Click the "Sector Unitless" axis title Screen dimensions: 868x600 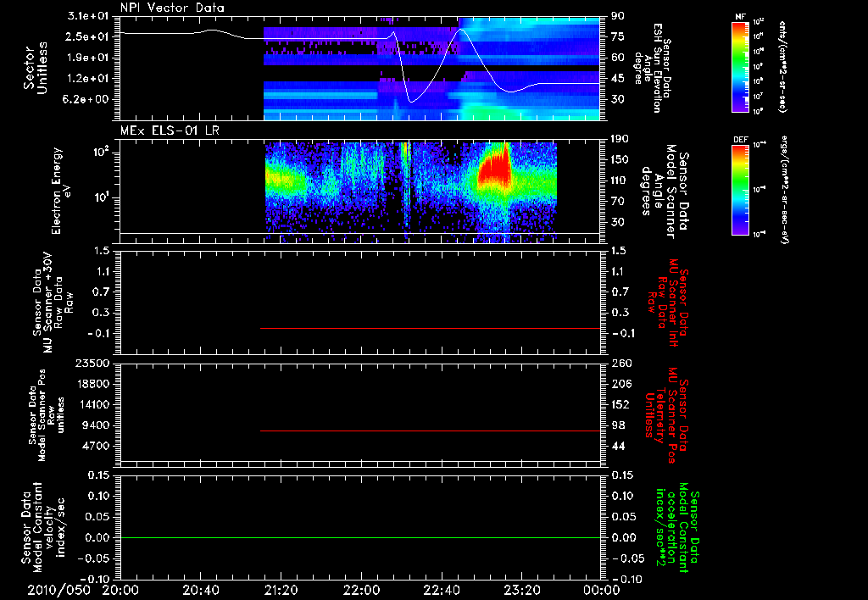tap(36, 68)
